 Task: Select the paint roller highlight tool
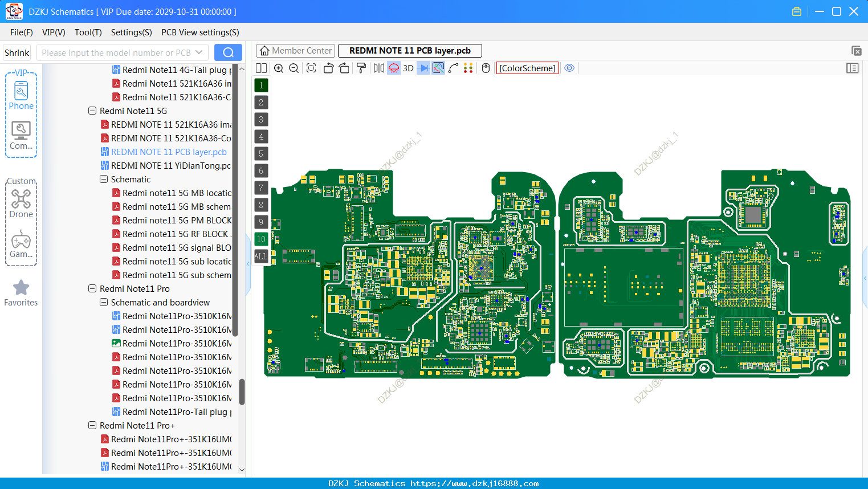tap(361, 68)
